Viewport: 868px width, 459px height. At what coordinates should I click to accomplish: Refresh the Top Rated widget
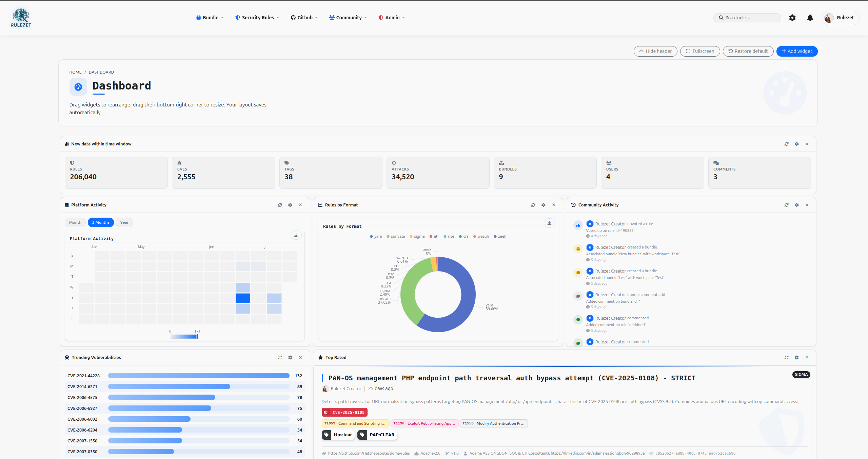point(786,358)
